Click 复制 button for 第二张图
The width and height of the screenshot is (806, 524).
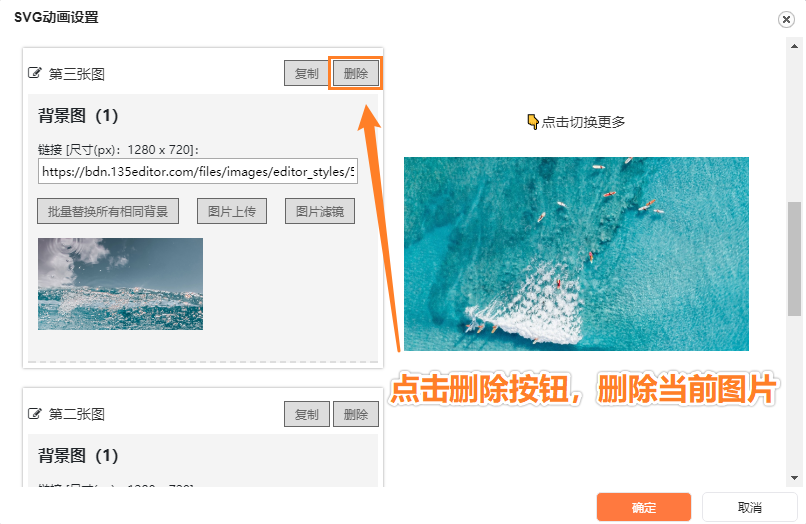[x=307, y=414]
